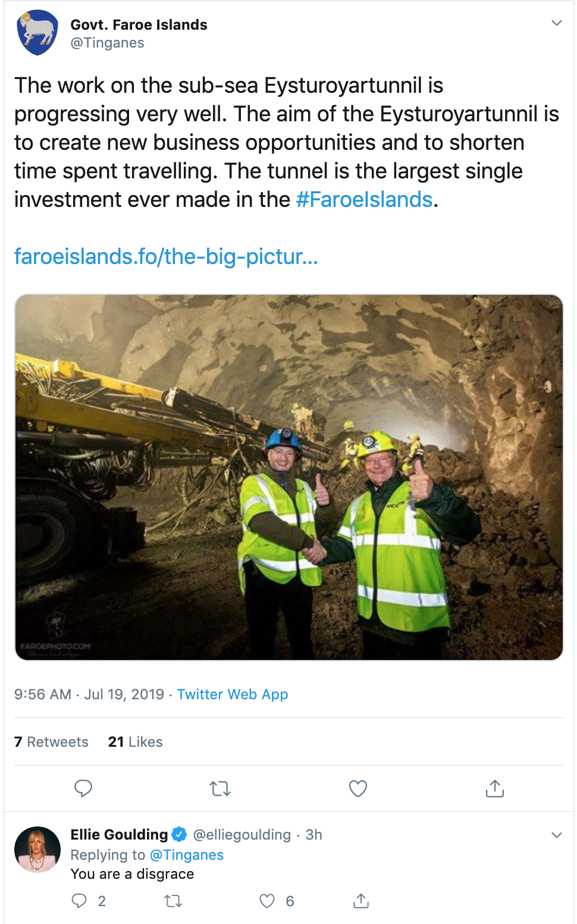Screen dimensions: 577x924
Task: Retweet the Eysturoyartunnil tweet
Action: pos(220,789)
